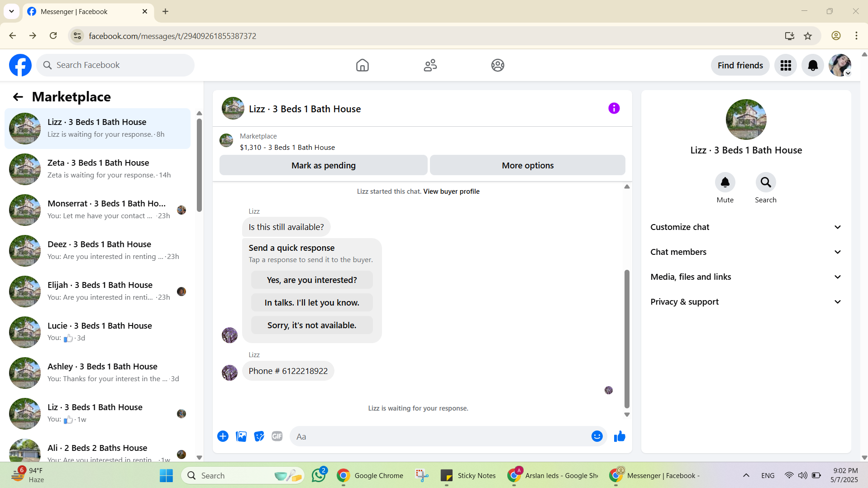
Task: Go back from Marketplace chats list
Action: [18, 97]
